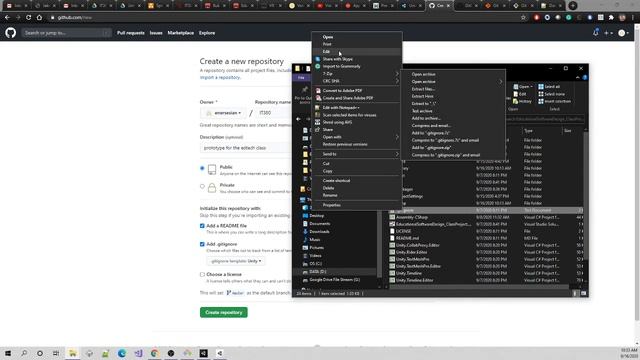Viewport: 640px width, 360px height.
Task: Open Task View on taskbar
Action: [56, 353]
